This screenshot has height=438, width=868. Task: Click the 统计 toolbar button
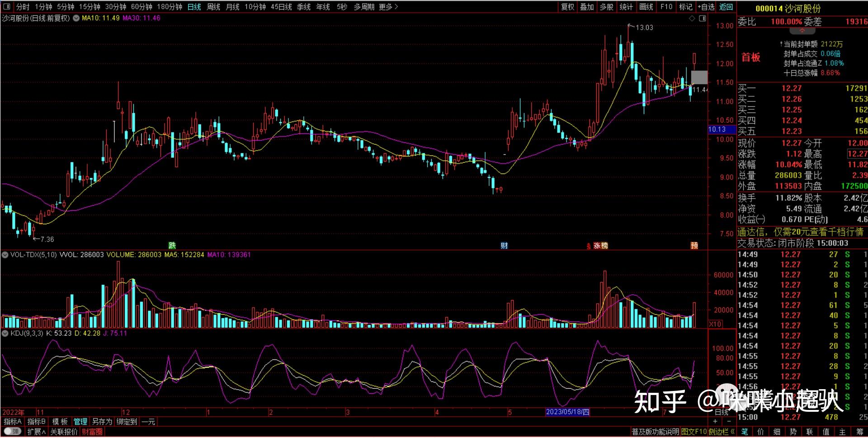[x=626, y=7]
